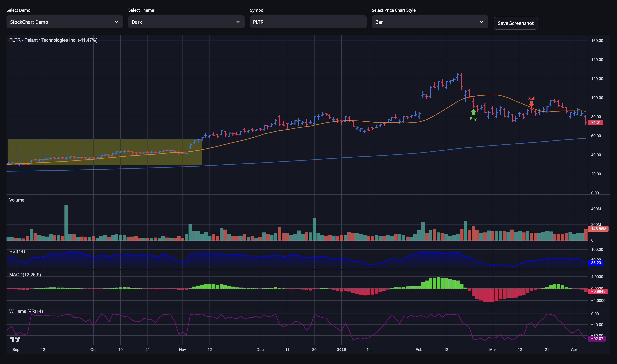Screen dimensions: 617x364
Task: Click the Save Screenshot button
Action: (x=515, y=23)
